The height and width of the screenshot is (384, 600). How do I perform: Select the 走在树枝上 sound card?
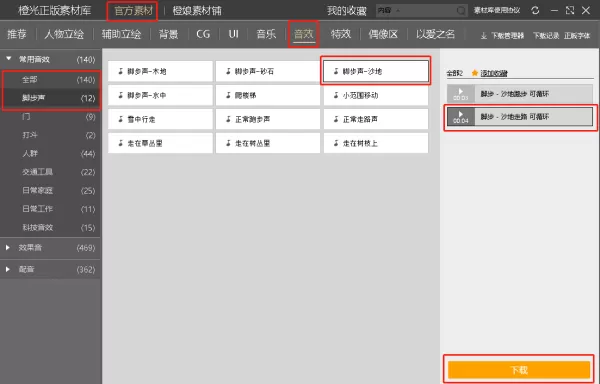[376, 143]
